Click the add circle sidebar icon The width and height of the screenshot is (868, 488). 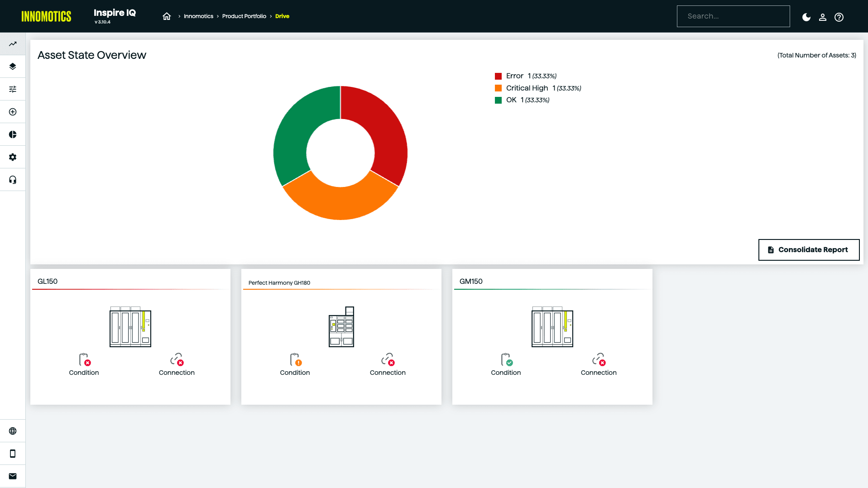(x=13, y=112)
